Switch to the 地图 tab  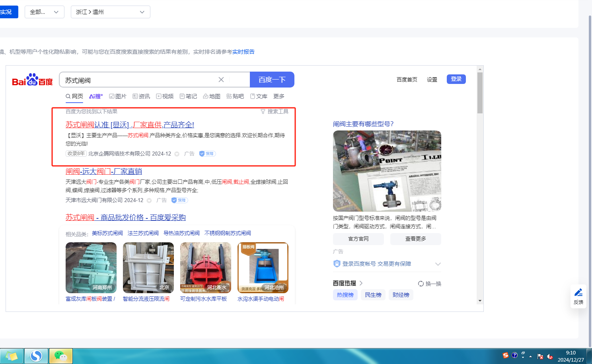[212, 96]
